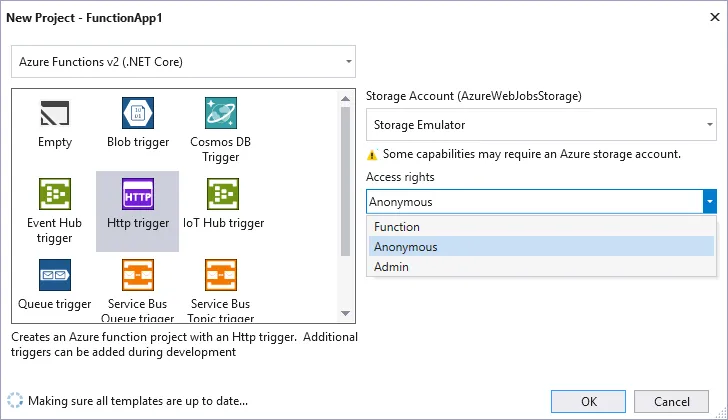
Task: Click the Event Hub trigger label text
Action: click(54, 230)
